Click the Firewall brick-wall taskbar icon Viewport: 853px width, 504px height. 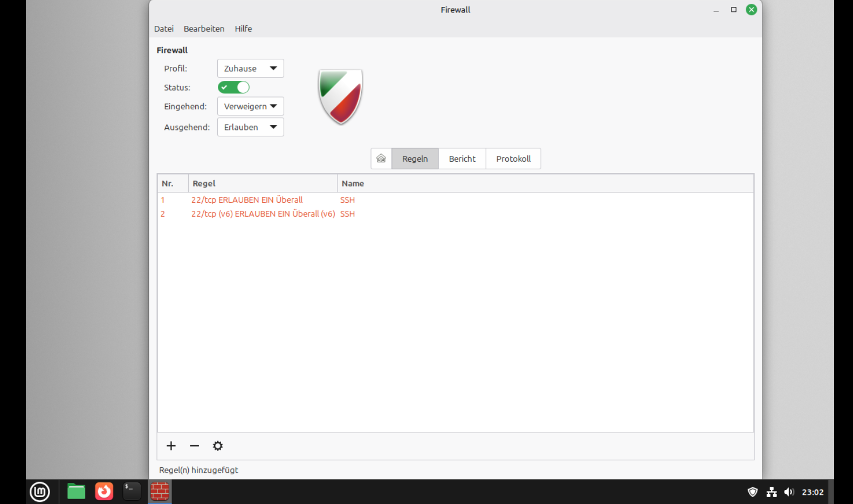(x=160, y=492)
